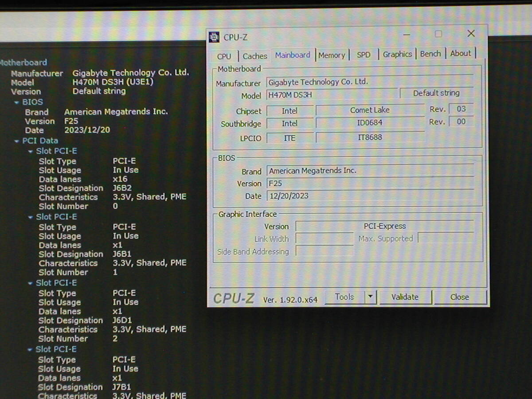Close the CPU-Z window with the X
The height and width of the screenshot is (399, 532).
coord(471,34)
